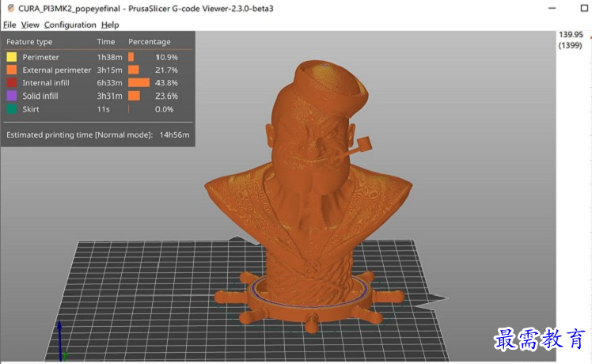Click the 23.6% Solid infill percentage

tap(166, 96)
